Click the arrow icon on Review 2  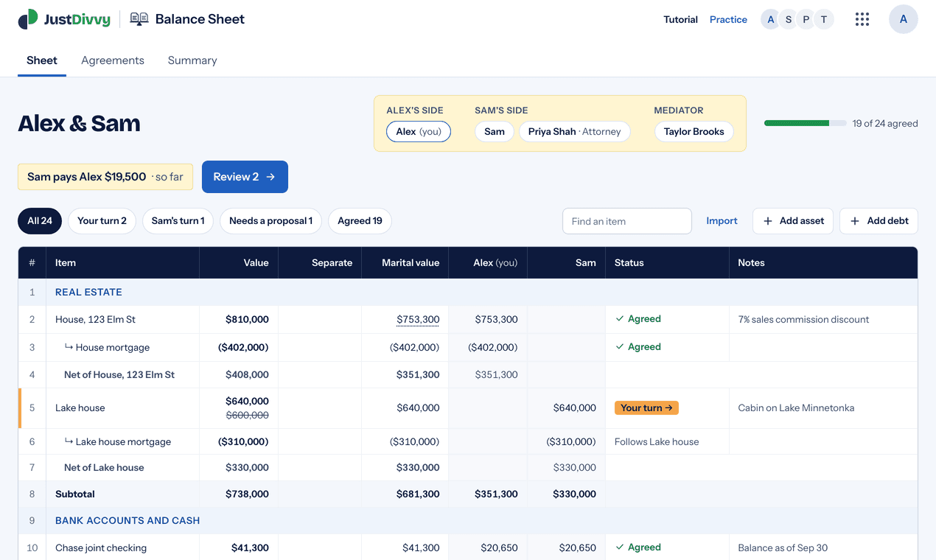(x=271, y=177)
